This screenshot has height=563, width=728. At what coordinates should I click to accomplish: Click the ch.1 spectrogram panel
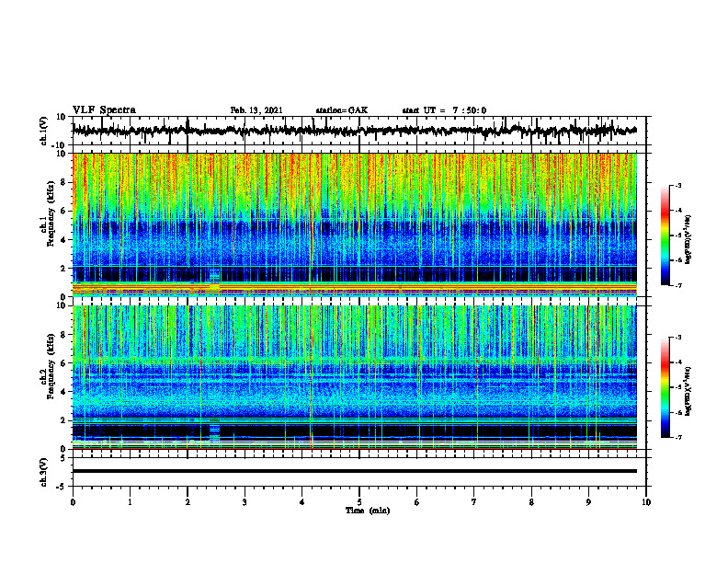click(x=354, y=224)
